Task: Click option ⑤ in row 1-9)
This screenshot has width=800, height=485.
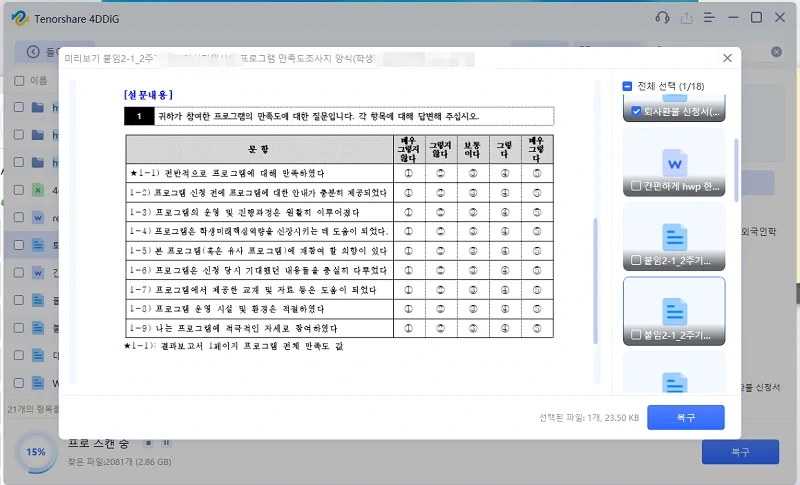Action: pyautogui.click(x=537, y=328)
